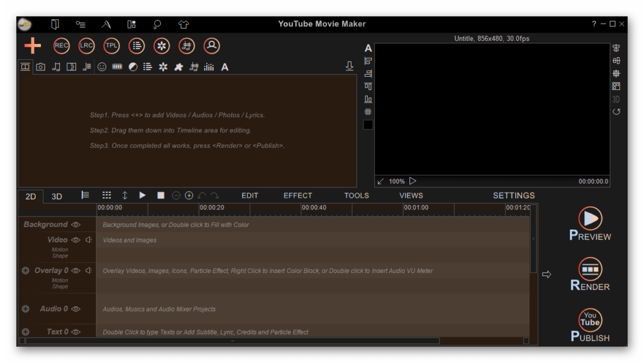The width and height of the screenshot is (644, 363).
Task: Open the round music sheet button
Action: point(187,45)
